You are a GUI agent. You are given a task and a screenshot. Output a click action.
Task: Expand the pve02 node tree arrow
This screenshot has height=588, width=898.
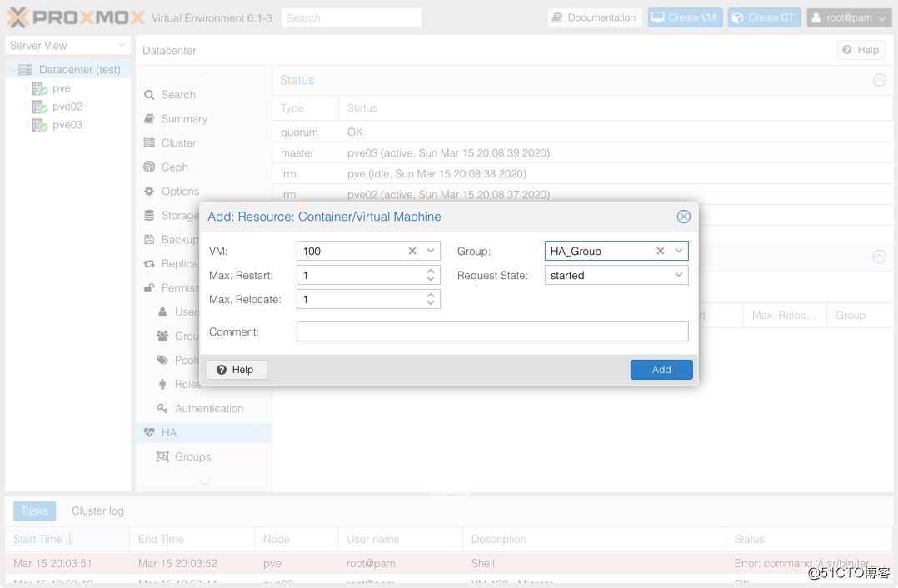point(26,107)
